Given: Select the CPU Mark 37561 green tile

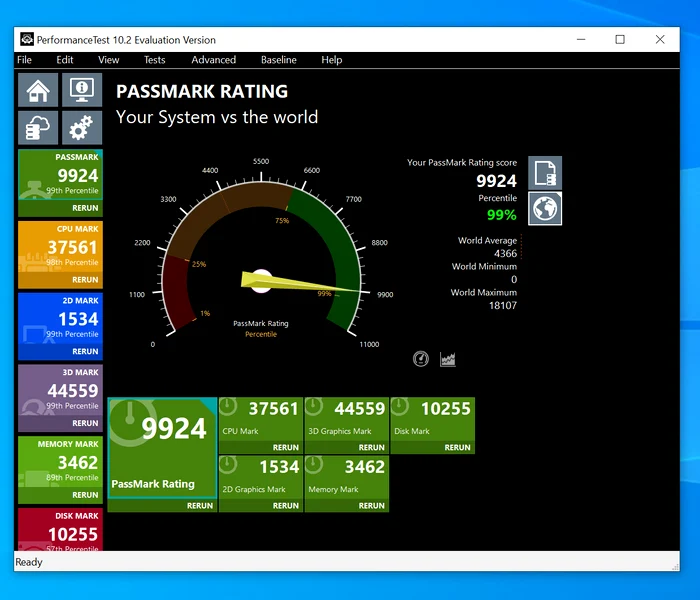Looking at the screenshot, I should (x=261, y=419).
